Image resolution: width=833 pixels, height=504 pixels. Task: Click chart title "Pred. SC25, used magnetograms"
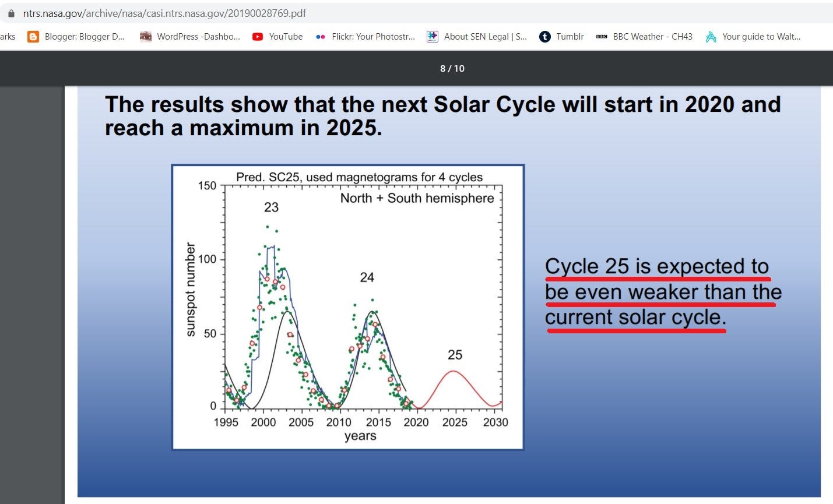point(359,177)
